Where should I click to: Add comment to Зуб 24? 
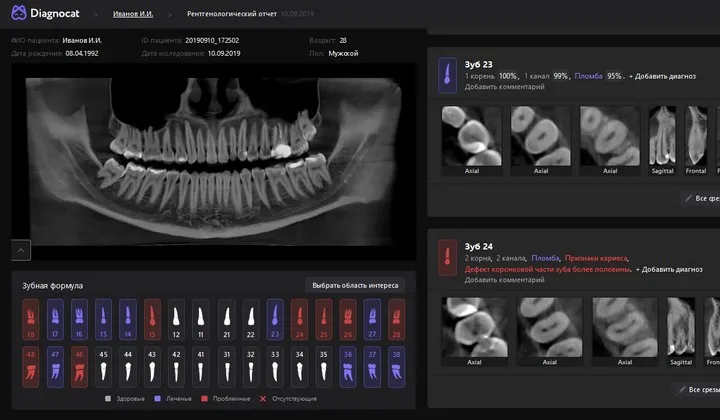pyautogui.click(x=505, y=280)
